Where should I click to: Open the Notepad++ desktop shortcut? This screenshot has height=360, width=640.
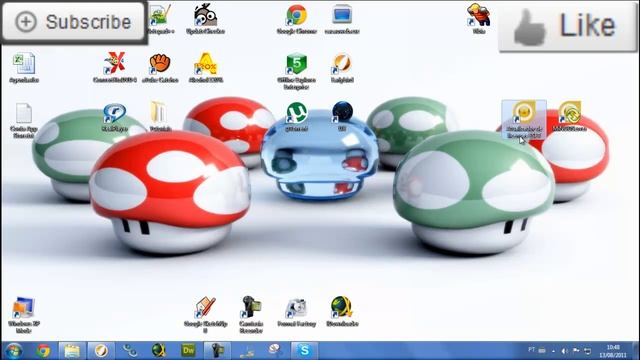(160, 19)
